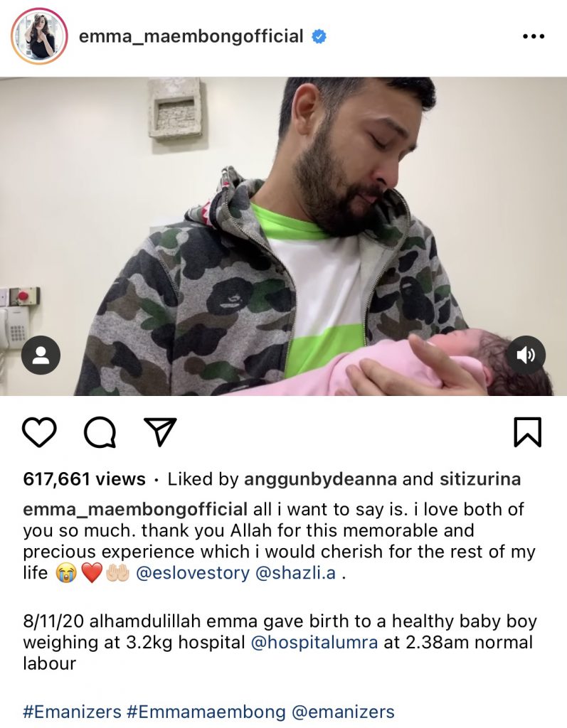Open the #Emanizers hashtag
This screenshot has width=567, height=728.
tap(72, 712)
